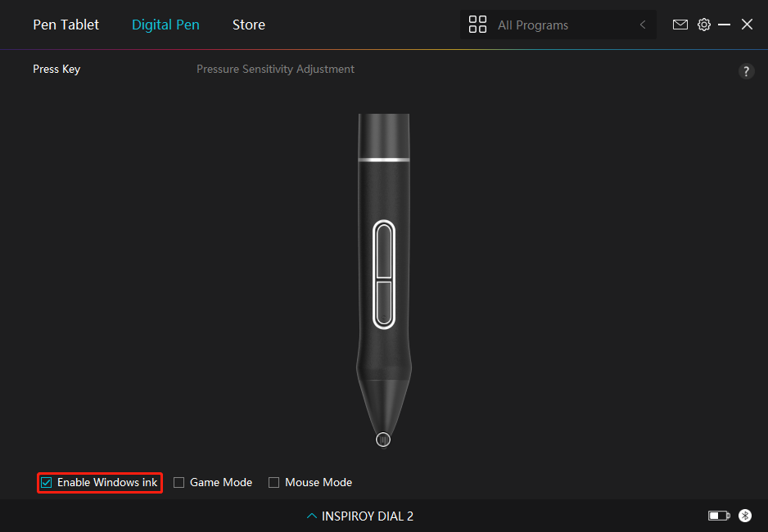768x532 pixels.
Task: Select the upper pen side button
Action: pyautogui.click(x=384, y=251)
